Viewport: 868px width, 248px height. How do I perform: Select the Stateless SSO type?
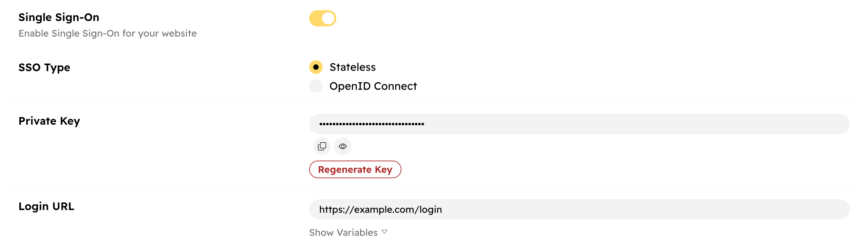click(316, 67)
